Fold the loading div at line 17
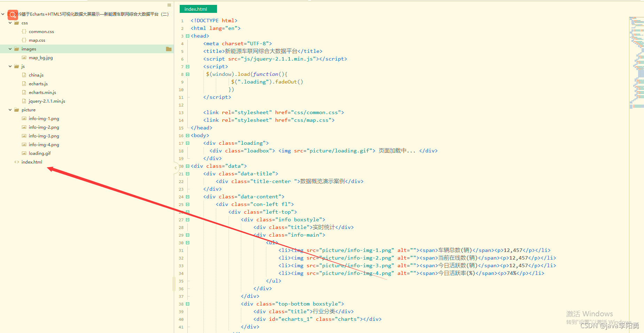Image resolution: width=644 pixels, height=333 pixels. coord(188,143)
